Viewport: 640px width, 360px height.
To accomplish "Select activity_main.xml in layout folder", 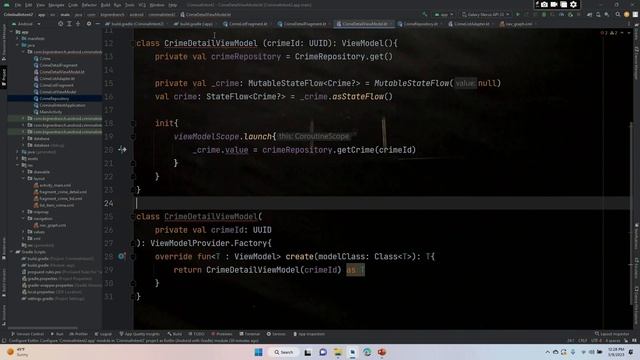I will (x=52, y=185).
